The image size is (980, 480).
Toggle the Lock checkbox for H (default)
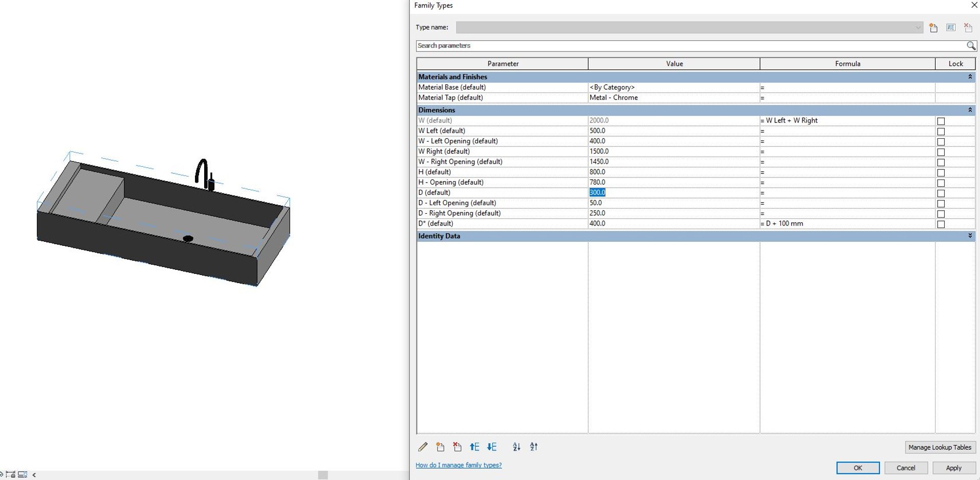click(x=941, y=173)
